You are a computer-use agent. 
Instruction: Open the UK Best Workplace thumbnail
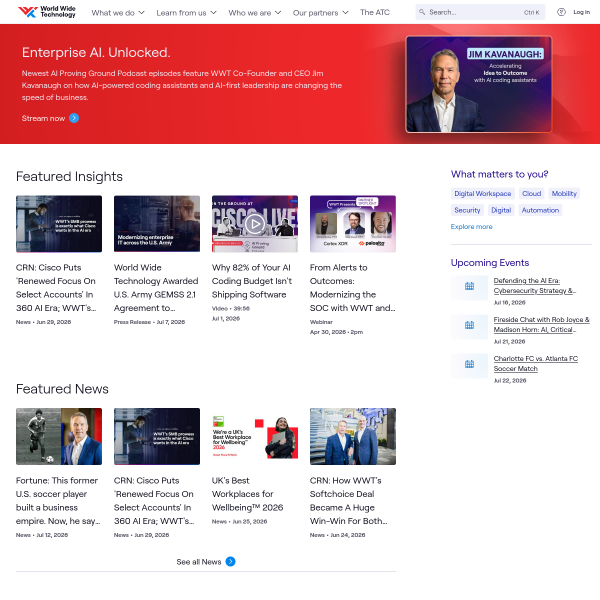click(255, 437)
